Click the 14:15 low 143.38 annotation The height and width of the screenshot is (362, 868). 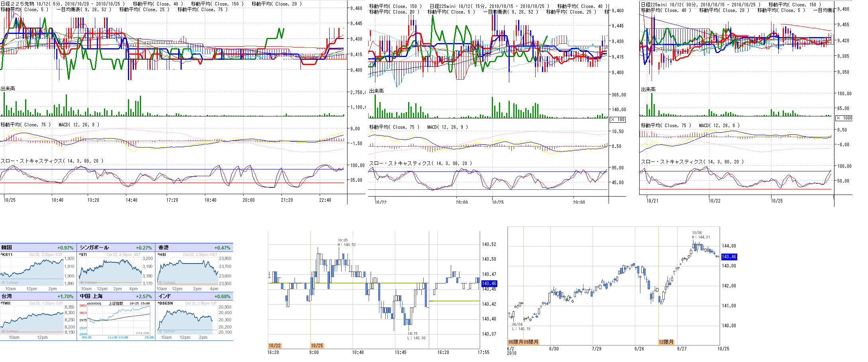(x=416, y=336)
